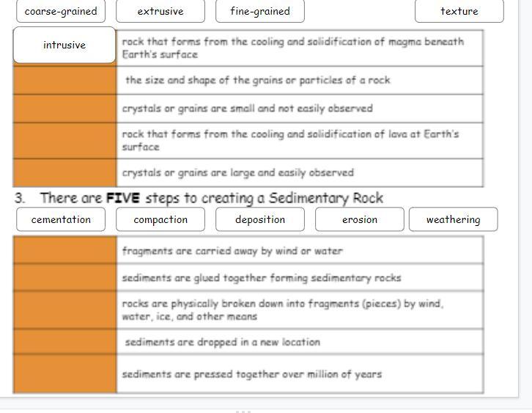Click orange slot beside sediments dropped in location

click(64, 342)
